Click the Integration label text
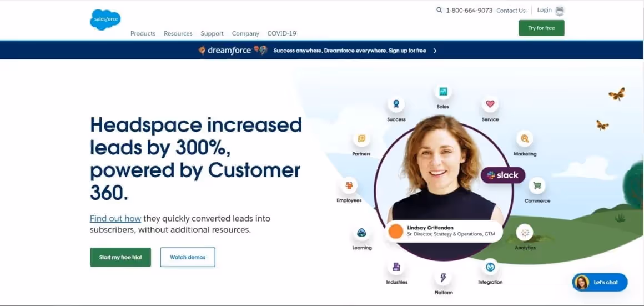This screenshot has width=644, height=306. (490, 282)
